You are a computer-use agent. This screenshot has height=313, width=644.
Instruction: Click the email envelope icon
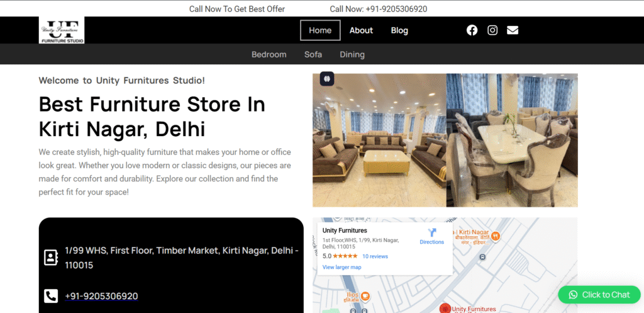(x=513, y=30)
